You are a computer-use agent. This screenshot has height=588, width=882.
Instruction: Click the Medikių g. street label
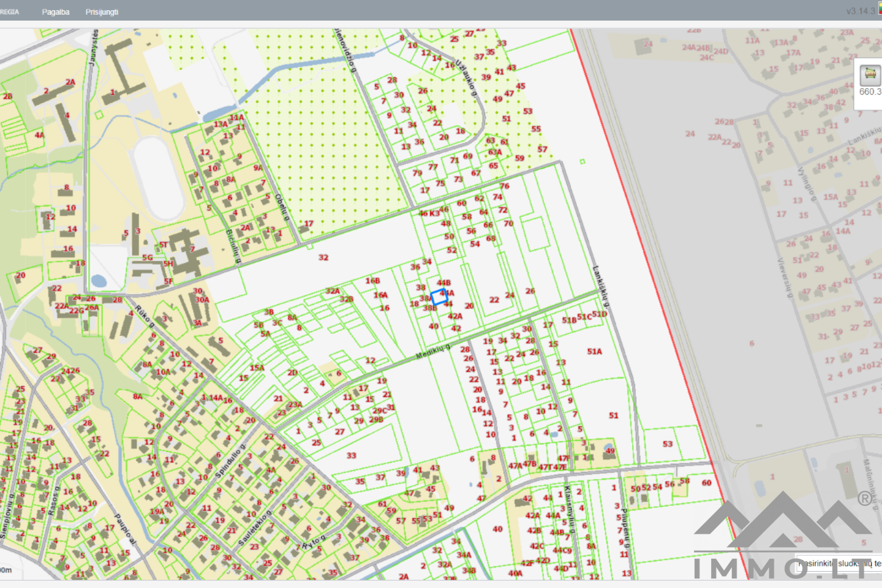click(433, 351)
